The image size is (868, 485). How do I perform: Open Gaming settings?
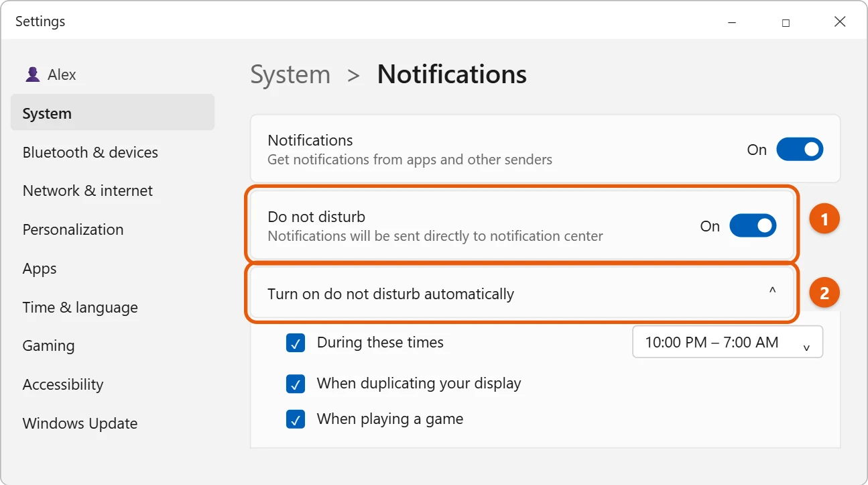[48, 345]
